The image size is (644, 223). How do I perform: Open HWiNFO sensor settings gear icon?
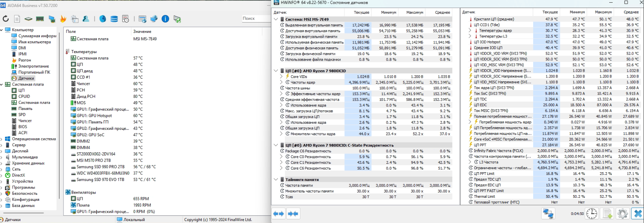623,214
